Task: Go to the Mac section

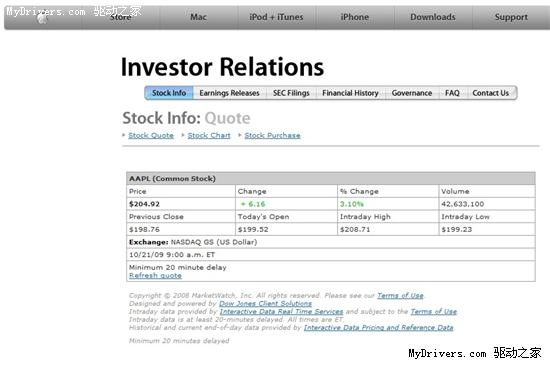Action: click(198, 17)
